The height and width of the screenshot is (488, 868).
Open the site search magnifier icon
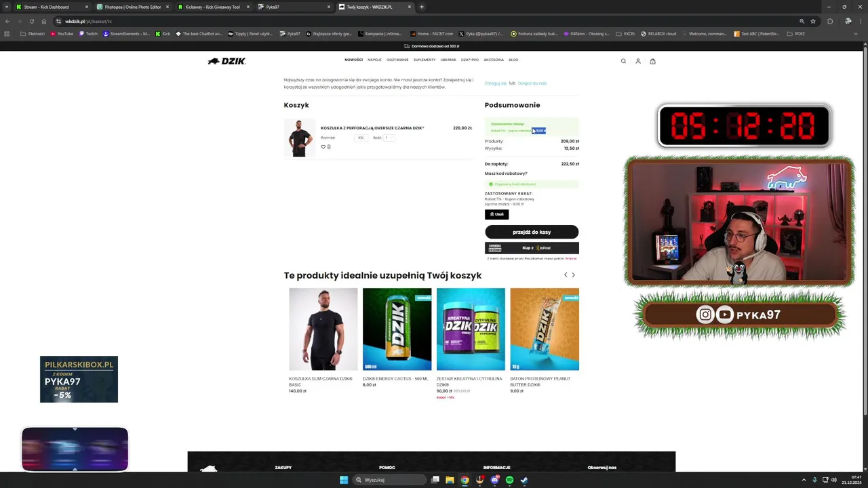click(x=623, y=61)
